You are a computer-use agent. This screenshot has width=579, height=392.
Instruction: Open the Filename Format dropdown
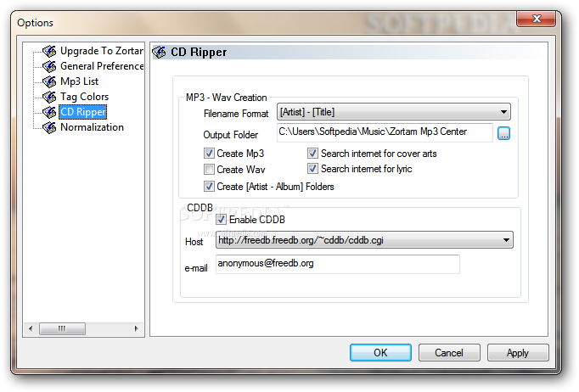click(394, 112)
